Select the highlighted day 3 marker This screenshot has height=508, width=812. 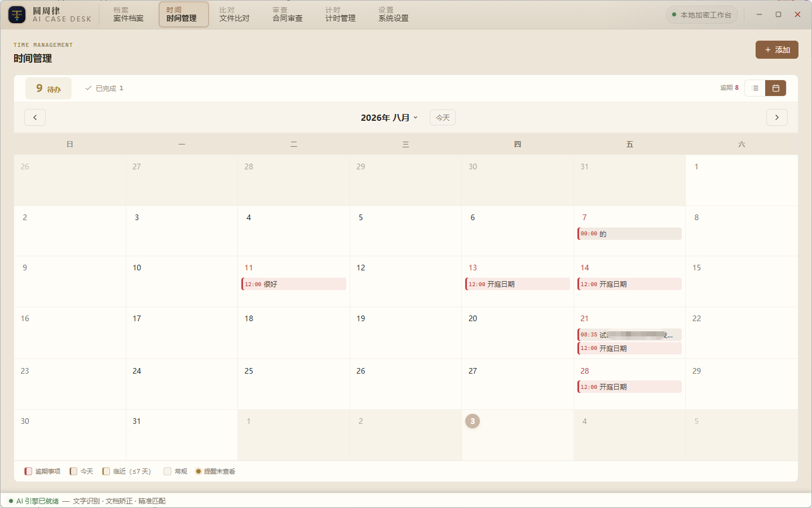click(473, 421)
